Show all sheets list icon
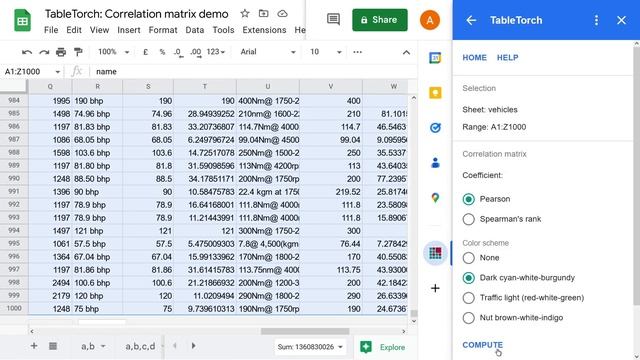 [x=53, y=346]
